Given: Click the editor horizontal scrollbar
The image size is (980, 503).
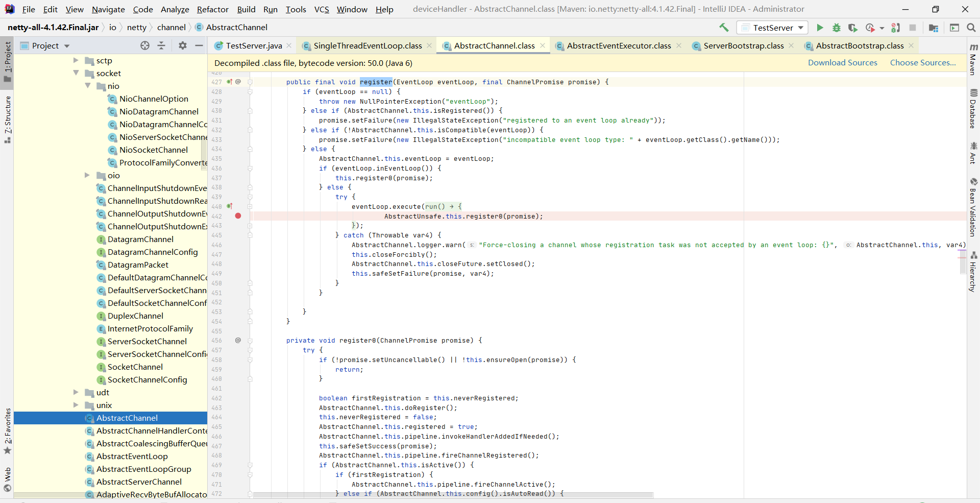Looking at the screenshot, I should click(453, 495).
